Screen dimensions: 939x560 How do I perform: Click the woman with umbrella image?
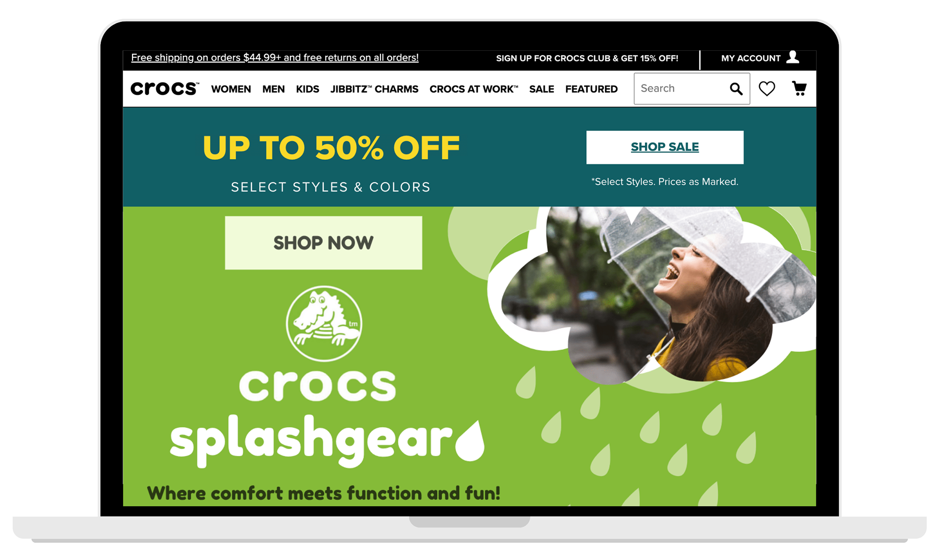(x=655, y=293)
